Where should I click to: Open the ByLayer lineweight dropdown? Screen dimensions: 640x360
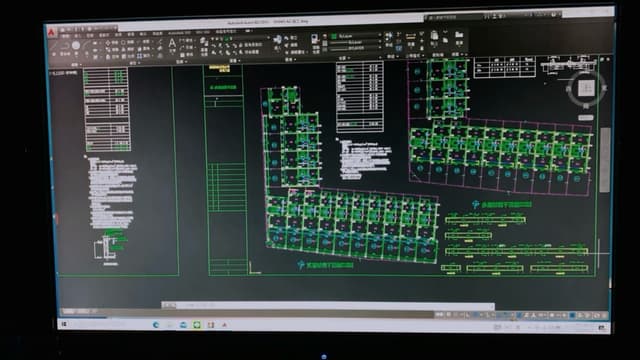356,42
